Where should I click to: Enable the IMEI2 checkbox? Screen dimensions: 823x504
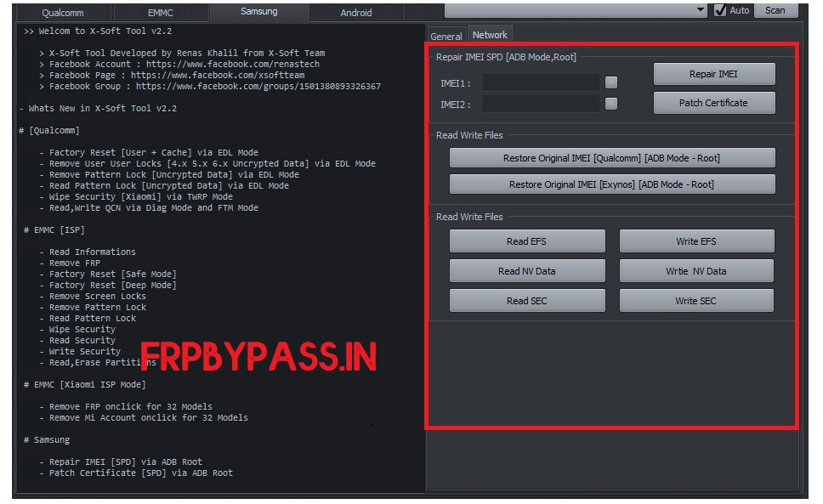(x=611, y=104)
